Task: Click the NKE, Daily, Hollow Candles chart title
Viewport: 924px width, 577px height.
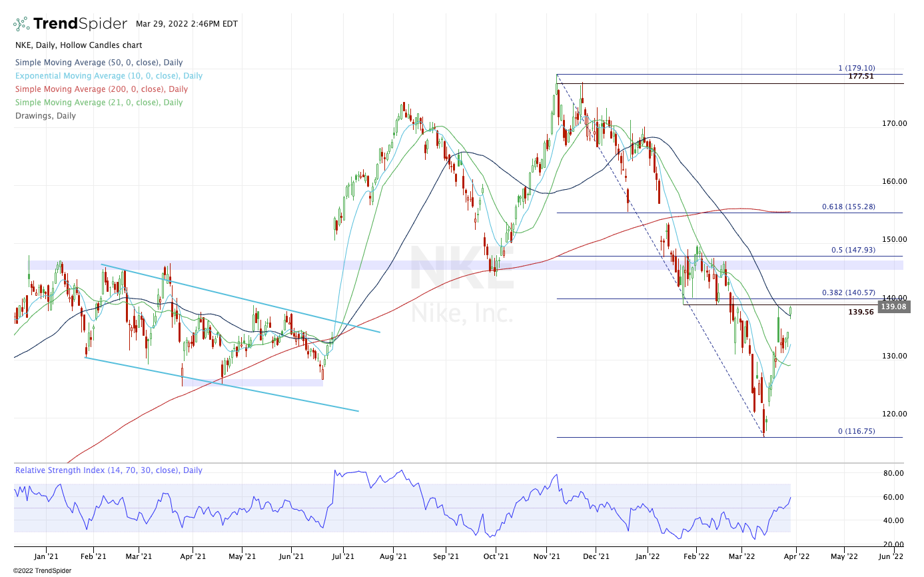Action: [x=79, y=45]
